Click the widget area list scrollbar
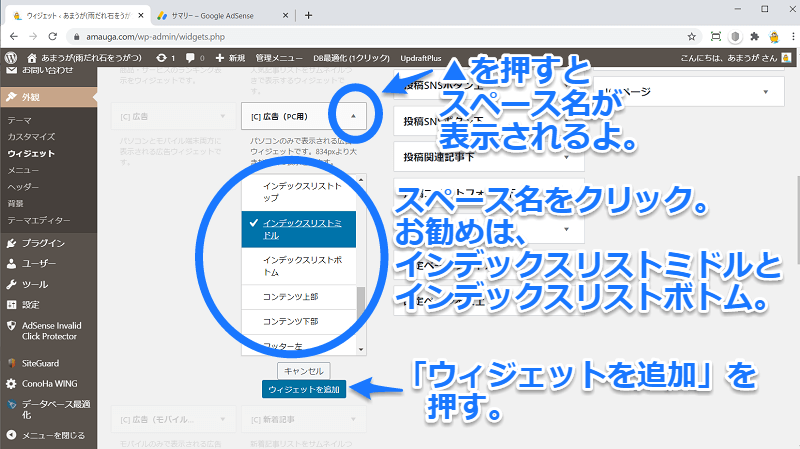800x449 pixels. click(x=360, y=310)
